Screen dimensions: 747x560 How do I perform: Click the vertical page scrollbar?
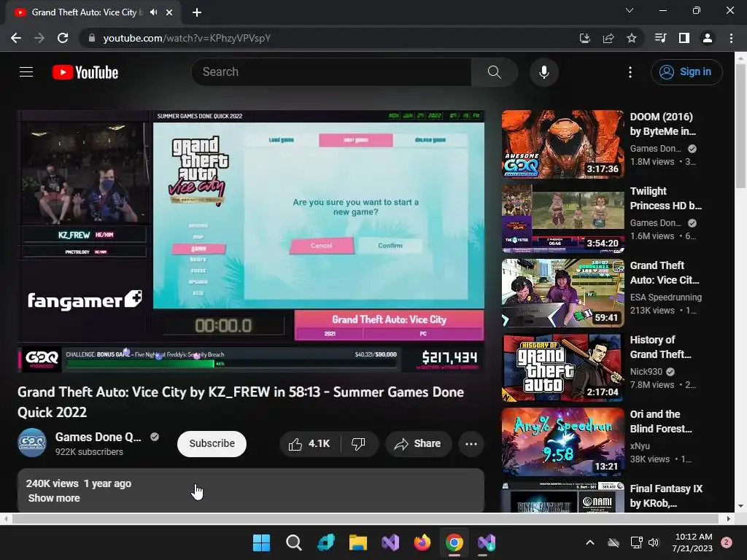(741, 126)
